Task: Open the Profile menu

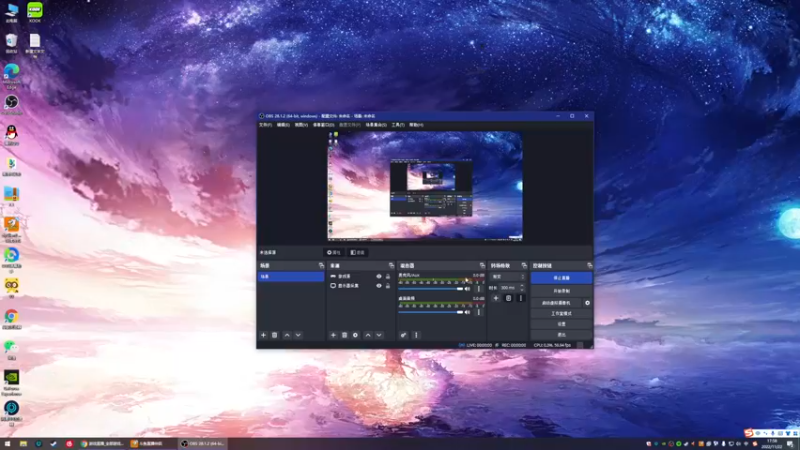Action: tap(349, 125)
